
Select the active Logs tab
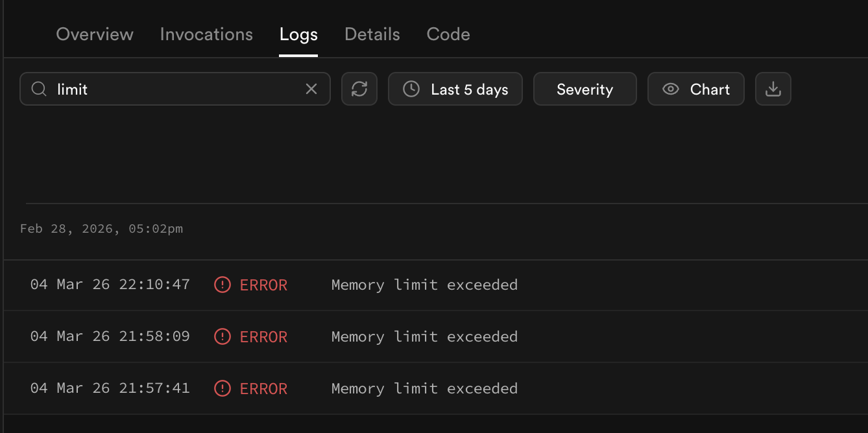(x=298, y=34)
